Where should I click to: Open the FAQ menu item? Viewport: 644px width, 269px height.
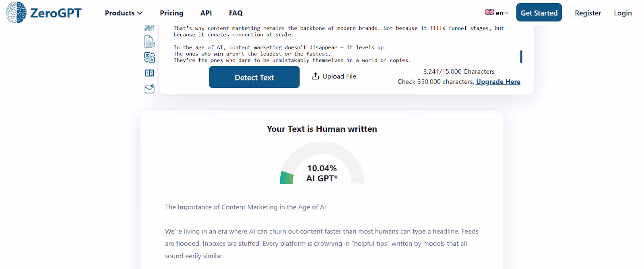click(x=236, y=13)
